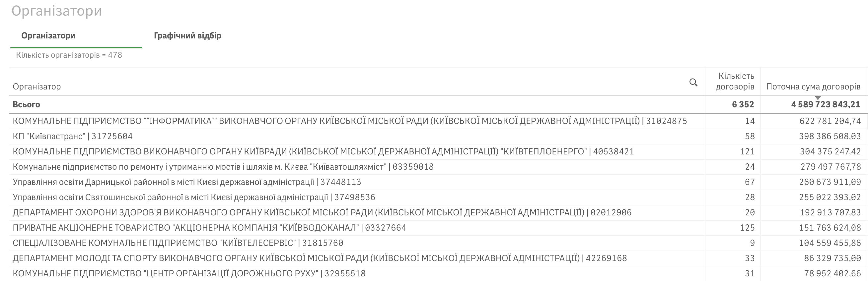Click the Київавтошляхміст organizer row
This screenshot has height=281, width=868.
[223, 167]
